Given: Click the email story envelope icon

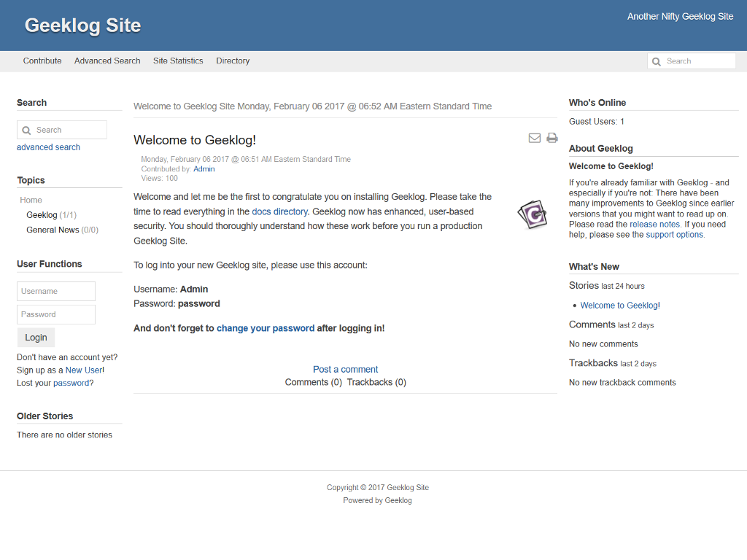Looking at the screenshot, I should [535, 138].
